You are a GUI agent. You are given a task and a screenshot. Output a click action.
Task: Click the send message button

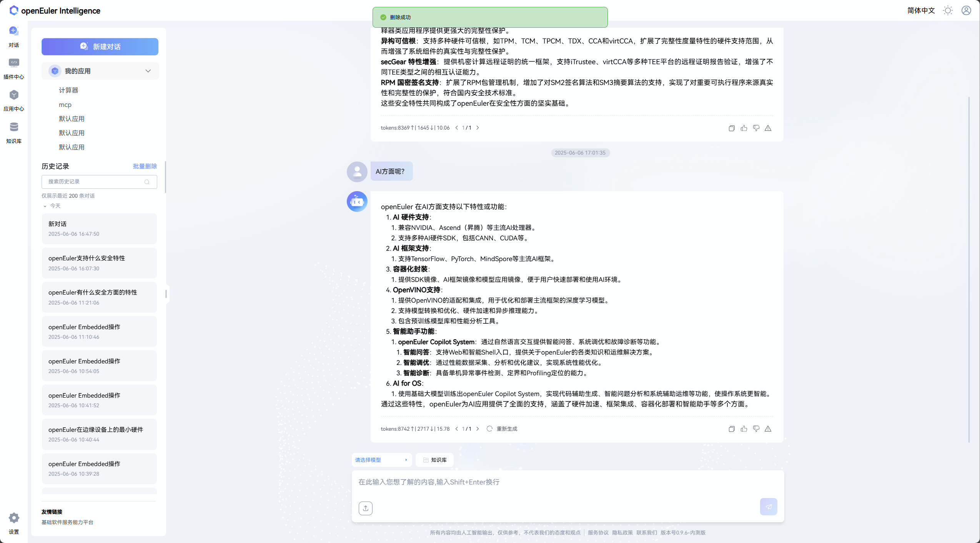769,507
